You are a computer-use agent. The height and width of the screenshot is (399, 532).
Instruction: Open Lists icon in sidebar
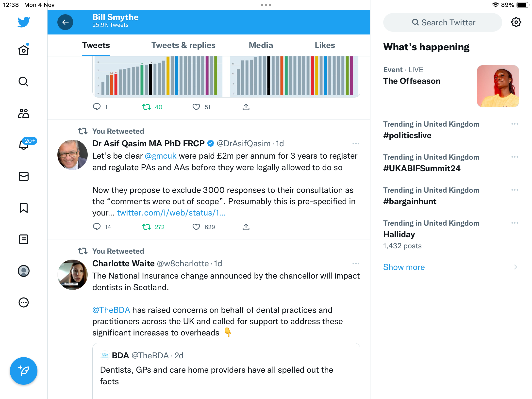(x=24, y=239)
